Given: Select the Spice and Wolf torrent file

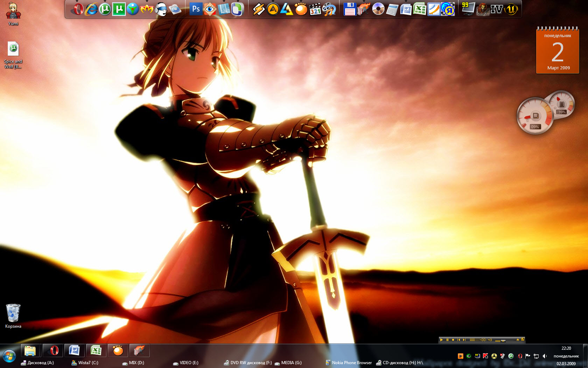Looking at the screenshot, I should (x=13, y=55).
